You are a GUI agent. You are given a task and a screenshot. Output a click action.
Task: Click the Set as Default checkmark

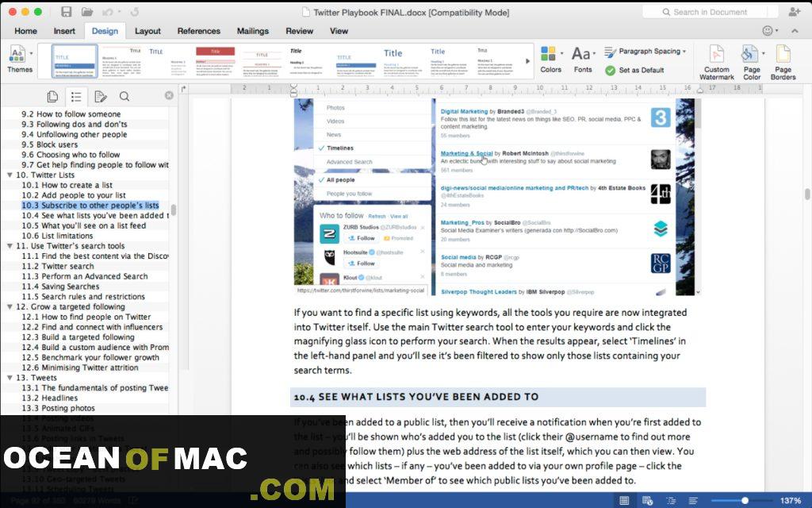pos(611,70)
